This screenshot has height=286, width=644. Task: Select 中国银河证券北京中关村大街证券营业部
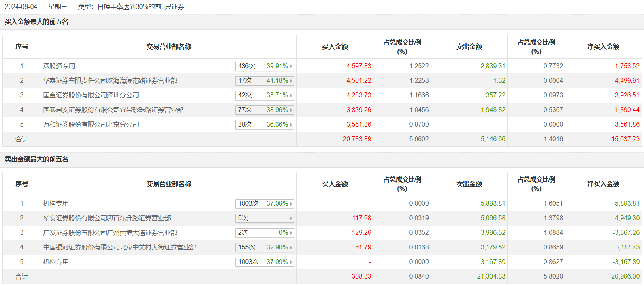pos(120,247)
